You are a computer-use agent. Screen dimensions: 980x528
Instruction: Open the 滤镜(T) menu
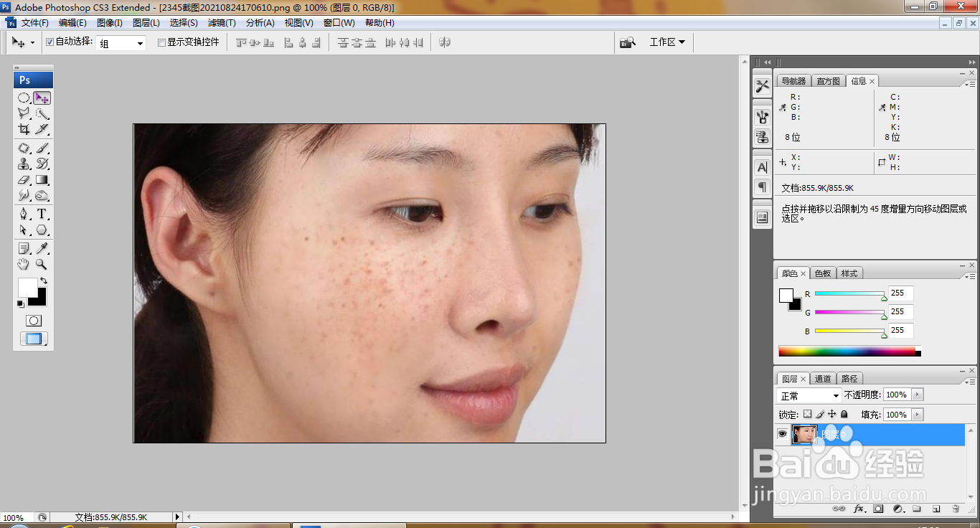(x=222, y=23)
